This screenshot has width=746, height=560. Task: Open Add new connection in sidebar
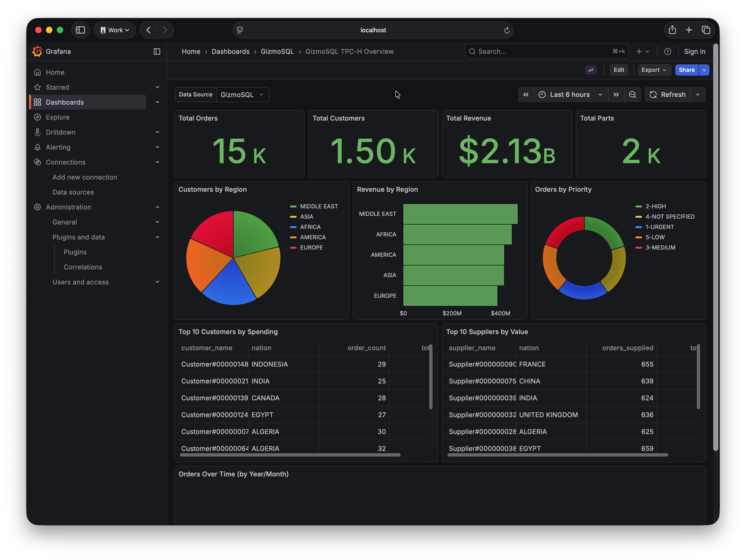(x=85, y=177)
